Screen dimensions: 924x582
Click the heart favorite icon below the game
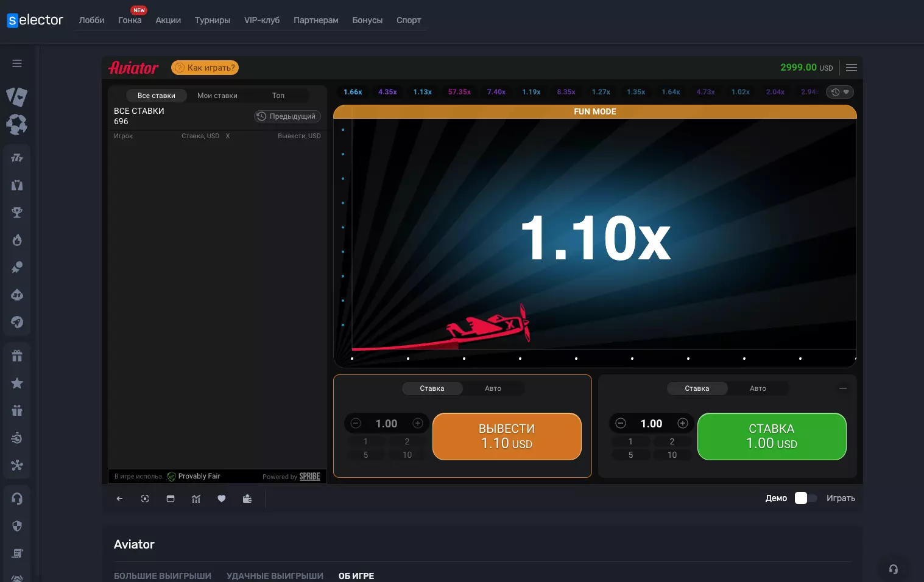222,499
